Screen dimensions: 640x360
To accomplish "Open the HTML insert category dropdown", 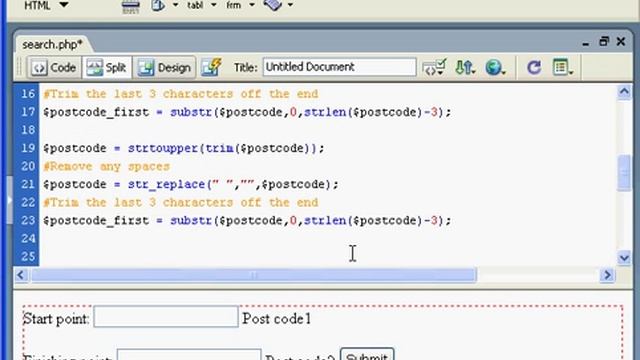I will [x=46, y=5].
